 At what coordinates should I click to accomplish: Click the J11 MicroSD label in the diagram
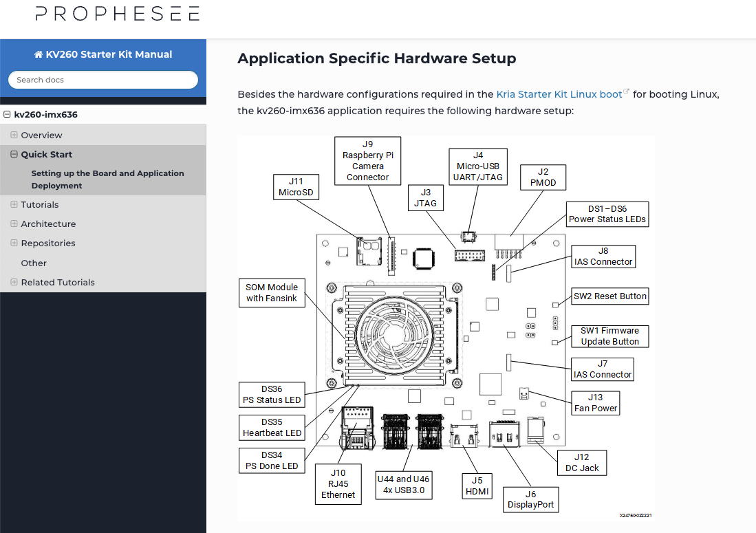tap(296, 187)
